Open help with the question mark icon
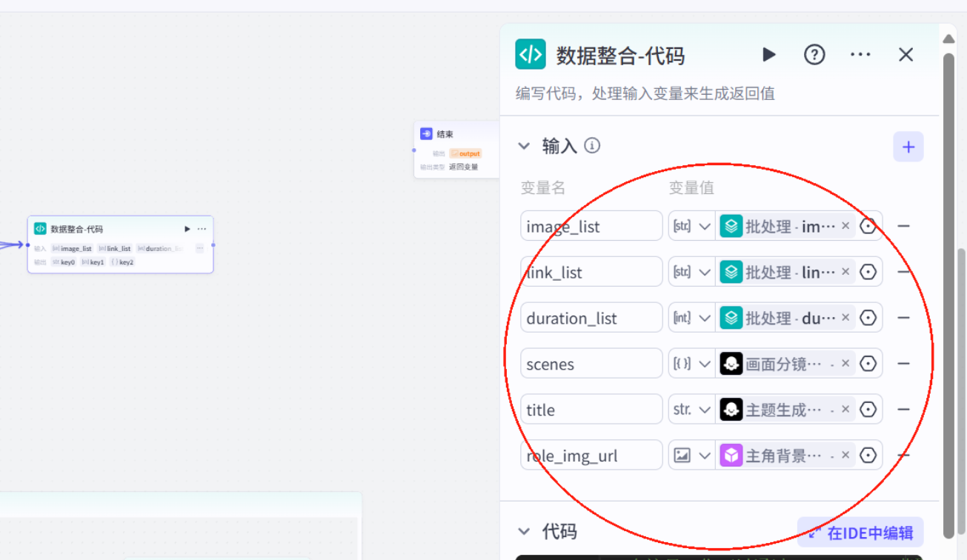The image size is (967, 560). (814, 54)
